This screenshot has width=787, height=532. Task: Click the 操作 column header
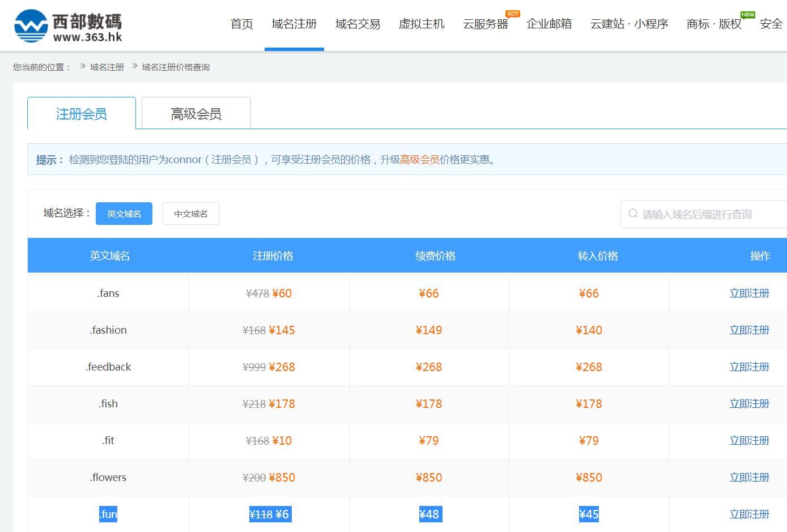760,256
